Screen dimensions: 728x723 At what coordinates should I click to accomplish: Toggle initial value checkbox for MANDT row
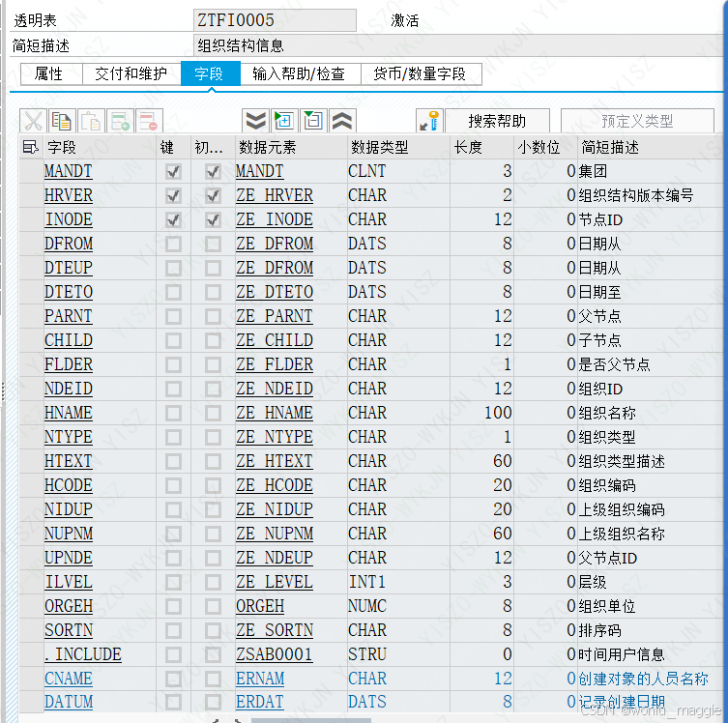click(x=213, y=172)
